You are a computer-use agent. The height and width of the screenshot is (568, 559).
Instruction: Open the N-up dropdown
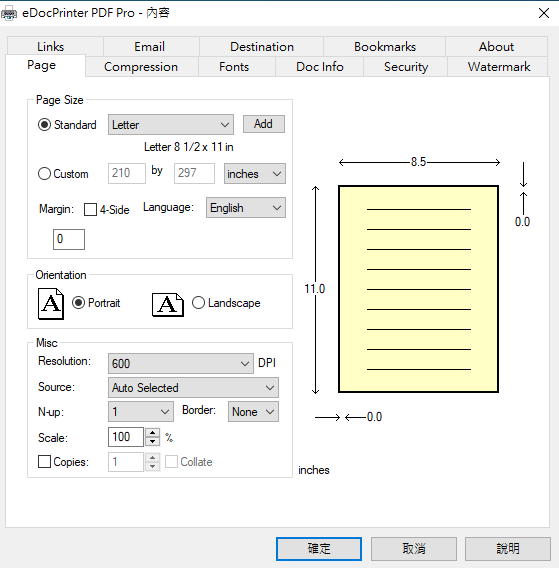point(141,412)
